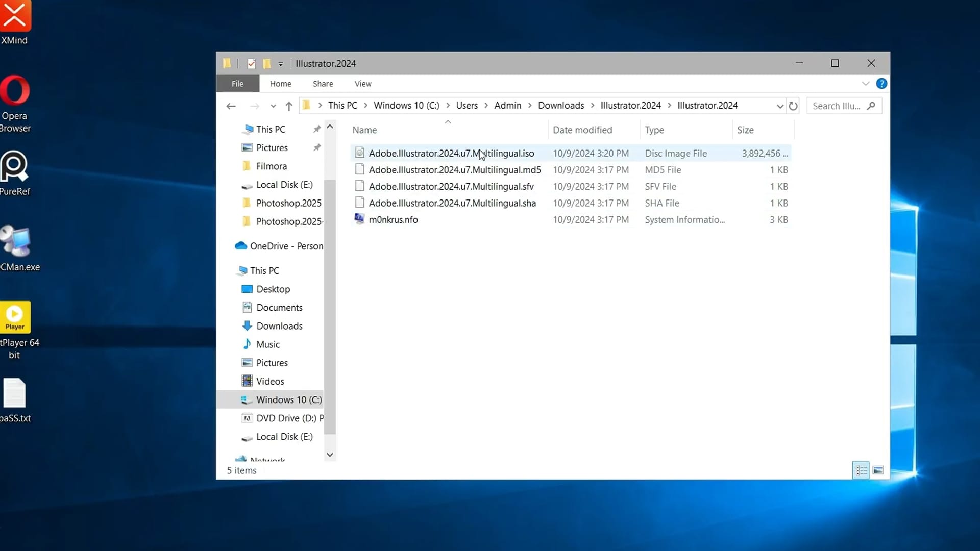This screenshot has width=980, height=551.
Task: Open the quick access toolbar customize dropdown
Action: tap(280, 64)
